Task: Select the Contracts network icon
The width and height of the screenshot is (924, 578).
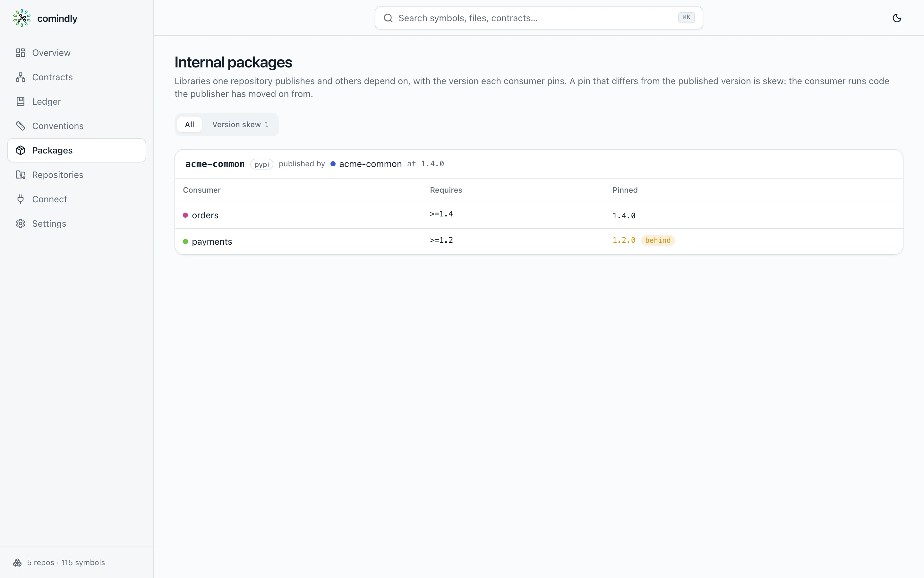Action: pos(21,77)
